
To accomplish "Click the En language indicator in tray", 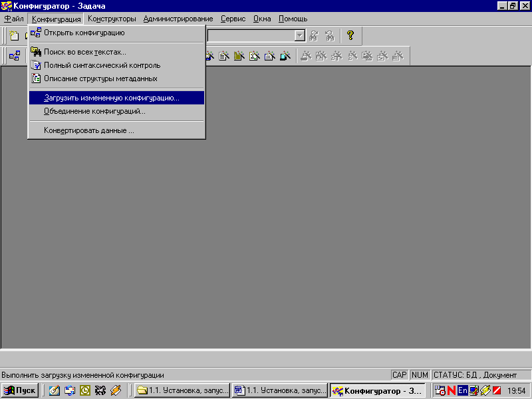I will [x=462, y=390].
